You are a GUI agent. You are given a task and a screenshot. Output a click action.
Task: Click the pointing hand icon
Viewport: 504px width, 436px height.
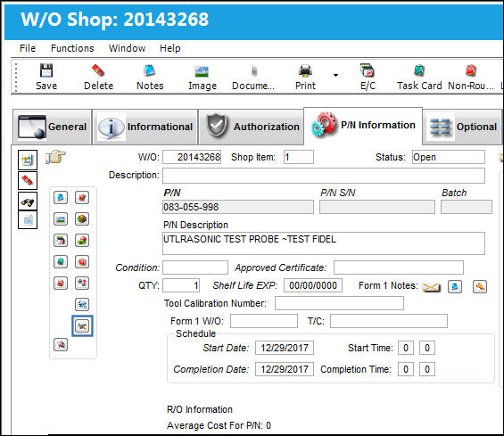pyautogui.click(x=55, y=157)
